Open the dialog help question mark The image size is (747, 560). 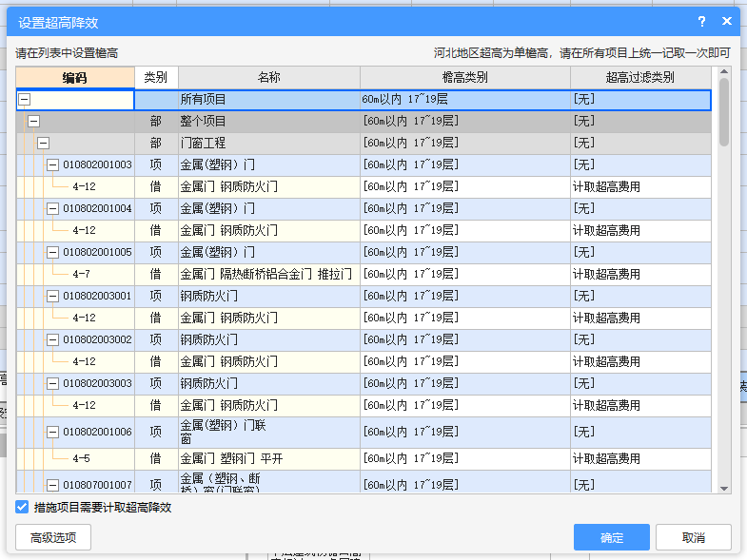click(701, 22)
